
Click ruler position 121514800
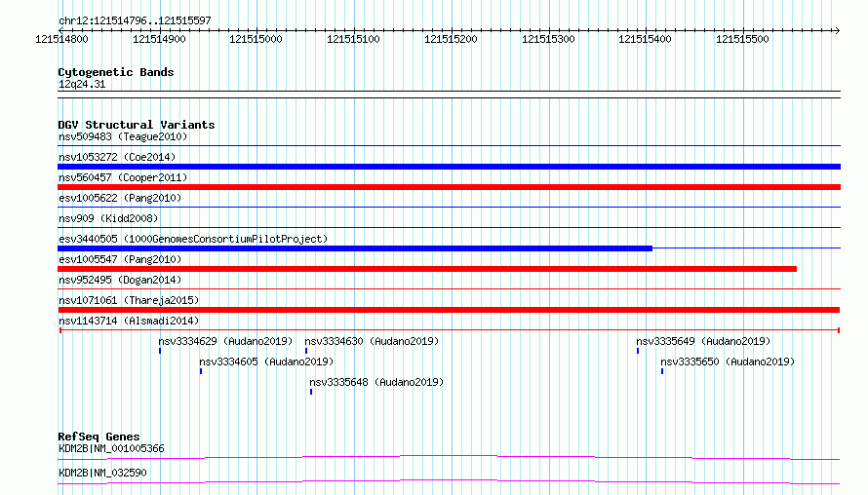tap(61, 39)
